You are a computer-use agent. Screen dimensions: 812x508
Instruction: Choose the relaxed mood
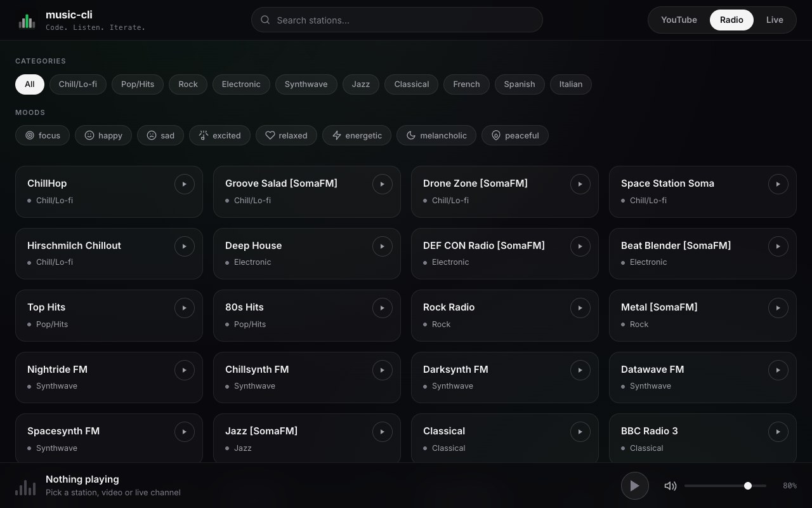286,135
